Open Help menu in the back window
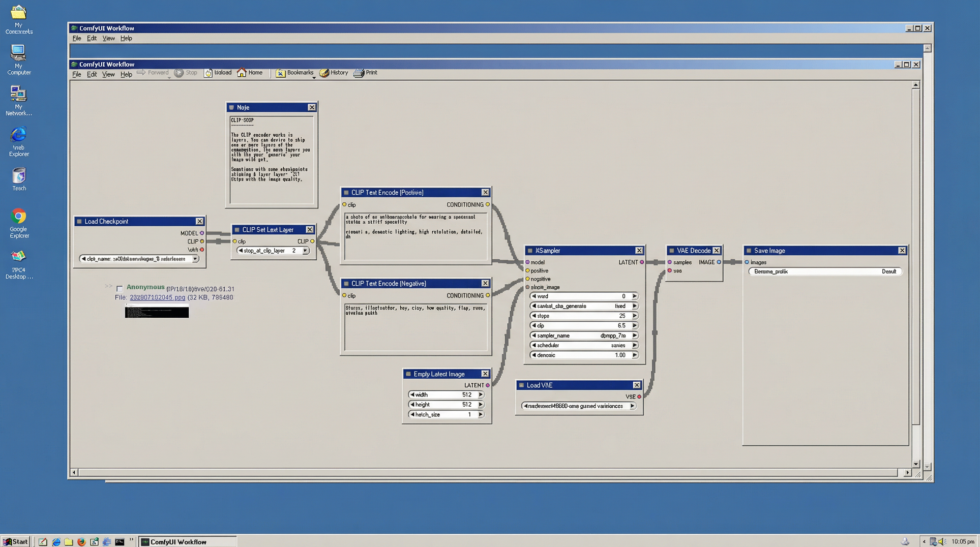 (x=126, y=39)
